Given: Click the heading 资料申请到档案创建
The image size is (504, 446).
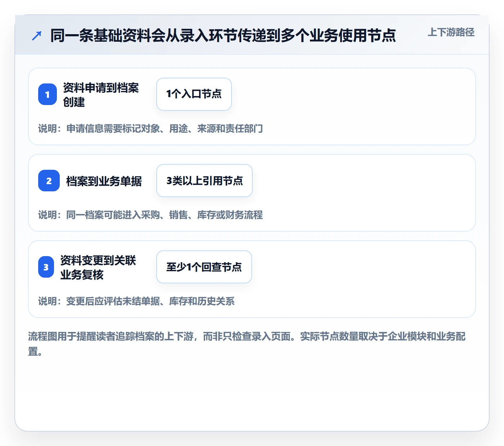Looking at the screenshot, I should click(101, 95).
